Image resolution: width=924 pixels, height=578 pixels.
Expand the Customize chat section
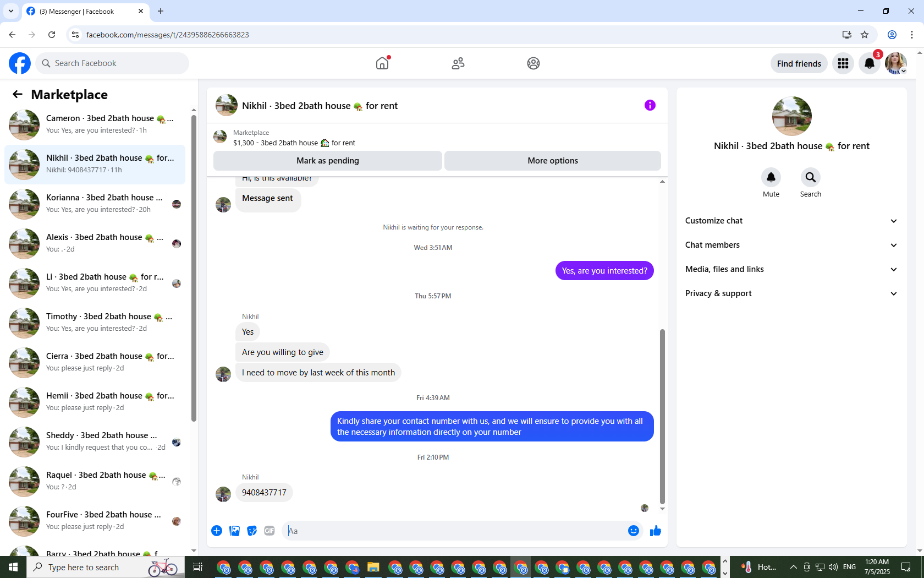(791, 221)
